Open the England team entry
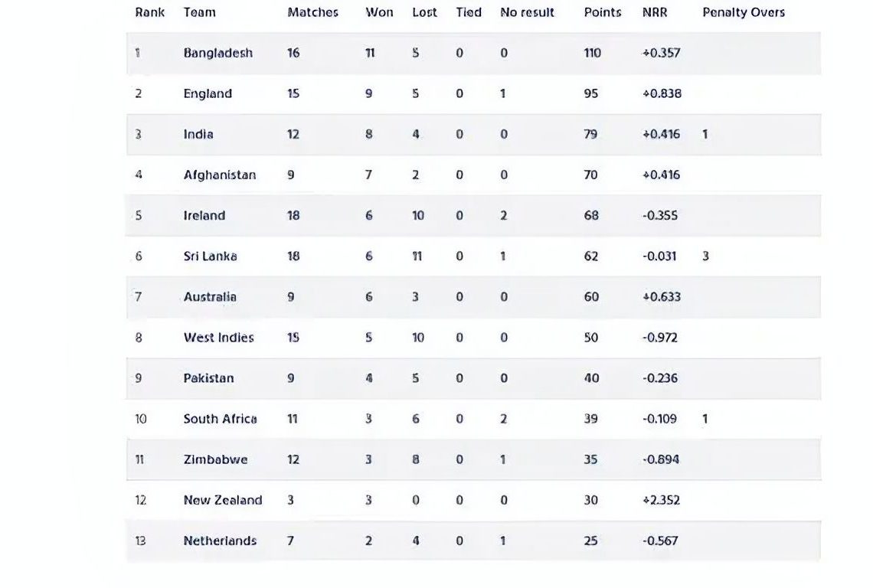Screen dimensions: 873x588 [208, 93]
